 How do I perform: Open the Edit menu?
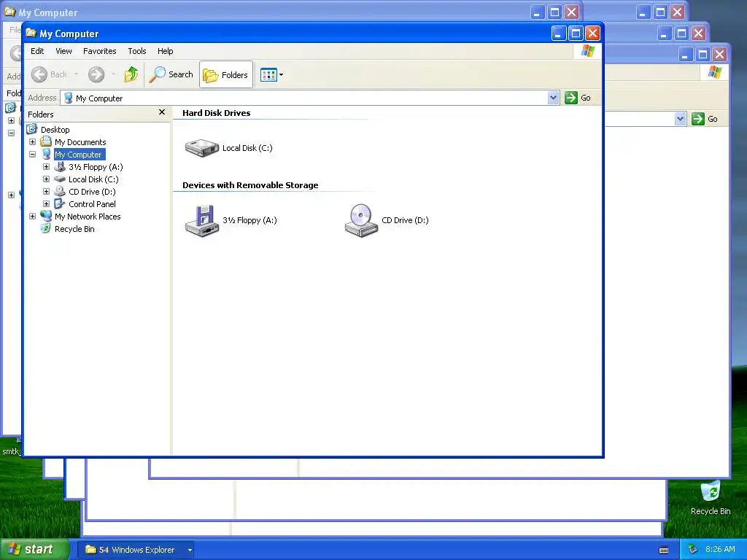pos(37,51)
